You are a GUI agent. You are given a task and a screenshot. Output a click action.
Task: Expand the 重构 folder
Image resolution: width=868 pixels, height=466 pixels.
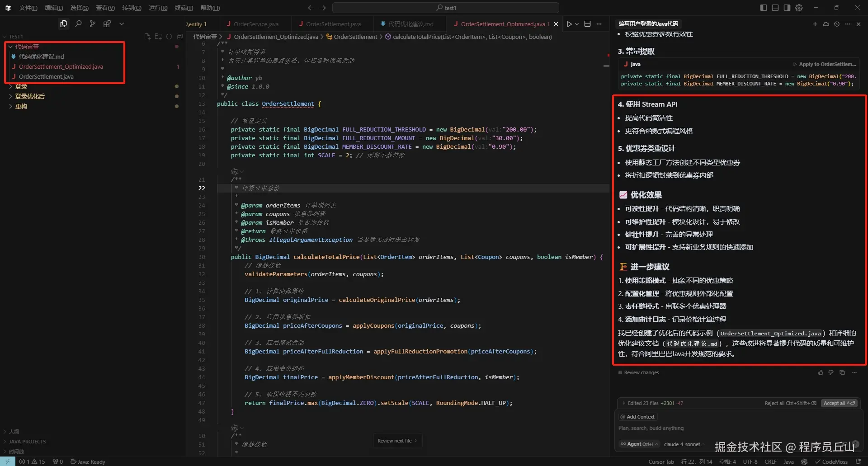pyautogui.click(x=21, y=106)
